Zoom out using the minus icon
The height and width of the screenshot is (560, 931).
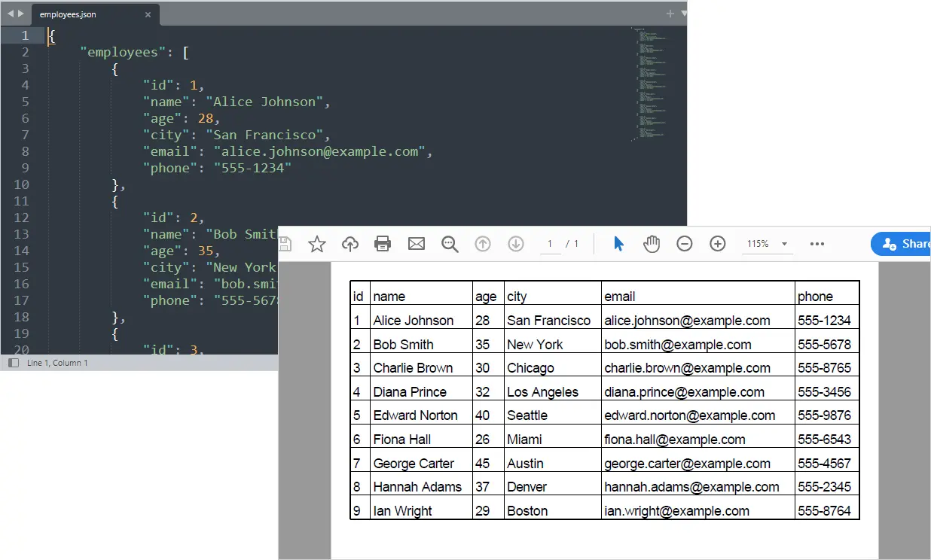pos(684,243)
